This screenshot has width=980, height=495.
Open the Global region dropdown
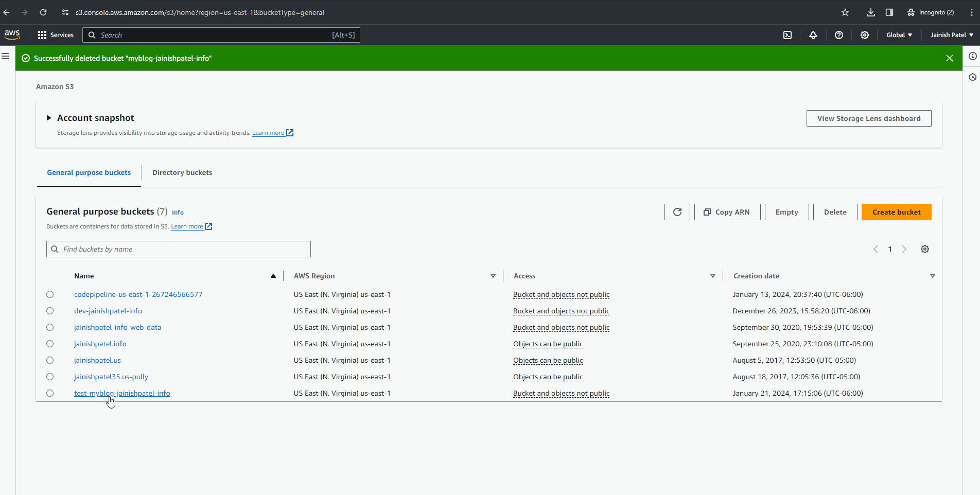tap(899, 35)
